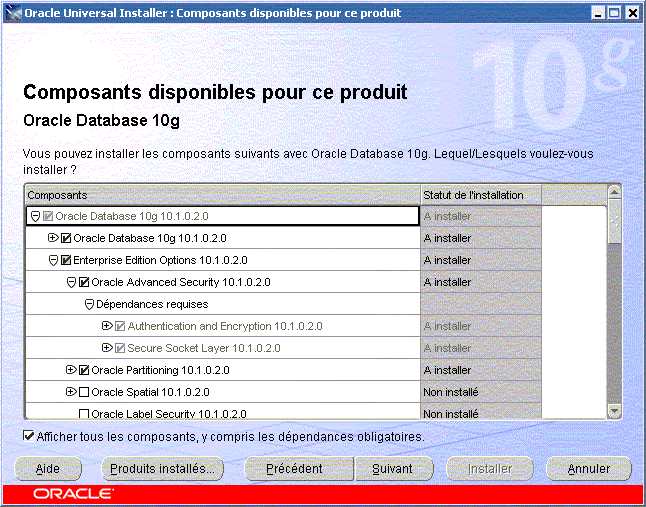Click the Suivant button
Image resolution: width=646 pixels, height=507 pixels.
393,468
